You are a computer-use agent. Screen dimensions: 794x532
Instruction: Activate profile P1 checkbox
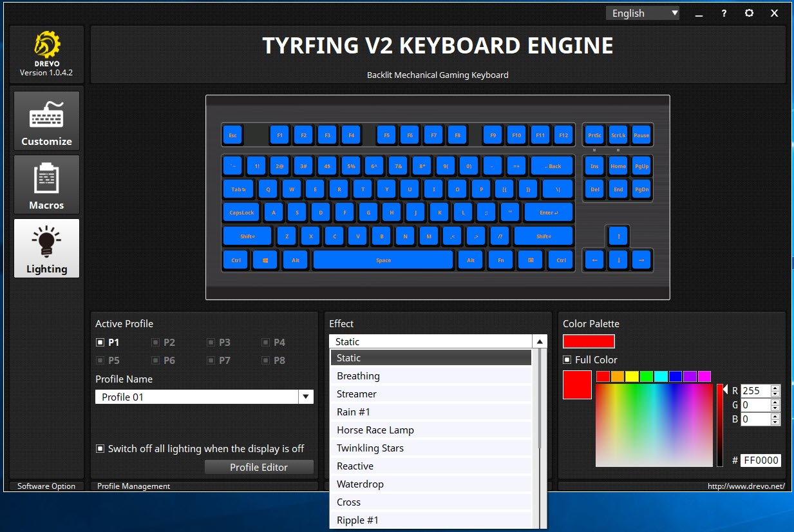(x=100, y=343)
